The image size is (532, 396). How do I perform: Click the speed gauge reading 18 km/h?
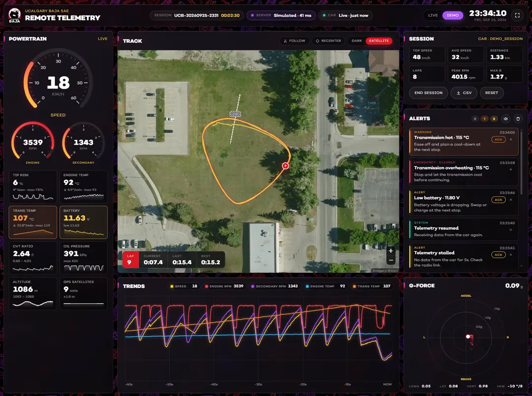[58, 82]
